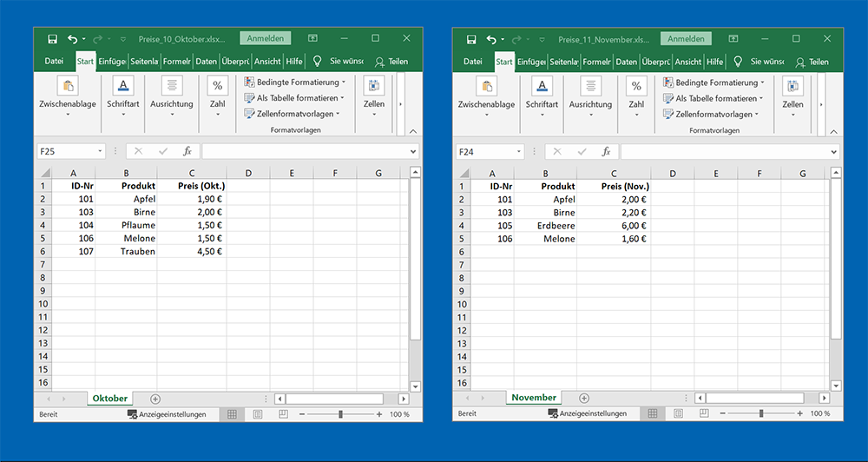Collapse the ribbon in the November window
868x462 pixels.
[x=833, y=132]
